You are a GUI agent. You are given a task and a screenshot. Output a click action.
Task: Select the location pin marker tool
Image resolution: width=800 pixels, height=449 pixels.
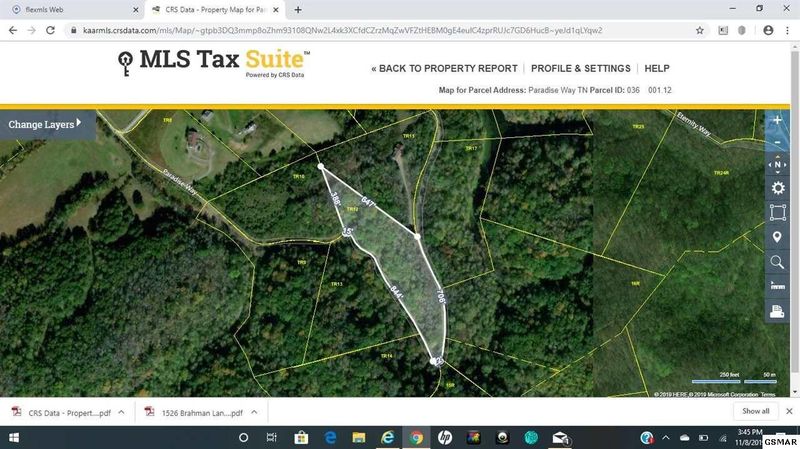click(x=777, y=237)
